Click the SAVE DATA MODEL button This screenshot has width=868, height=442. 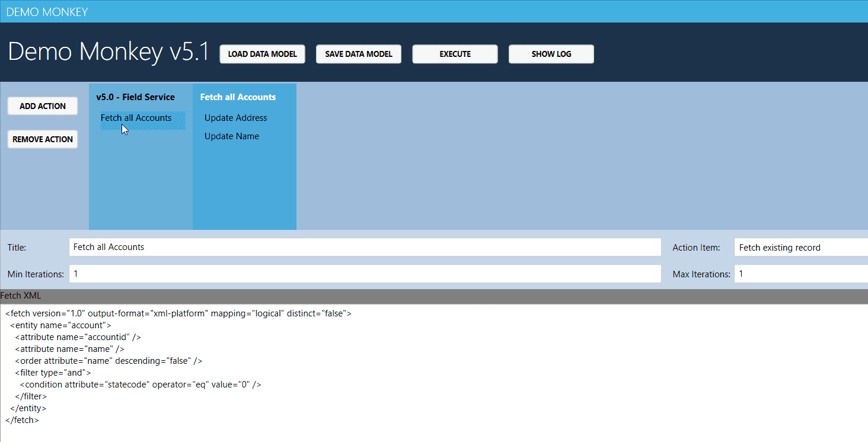tap(358, 54)
